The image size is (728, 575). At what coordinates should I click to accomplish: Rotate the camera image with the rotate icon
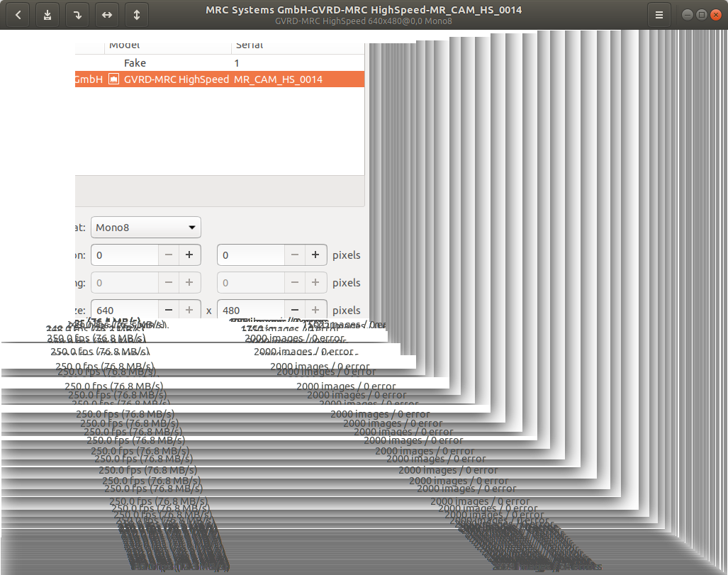pyautogui.click(x=77, y=14)
